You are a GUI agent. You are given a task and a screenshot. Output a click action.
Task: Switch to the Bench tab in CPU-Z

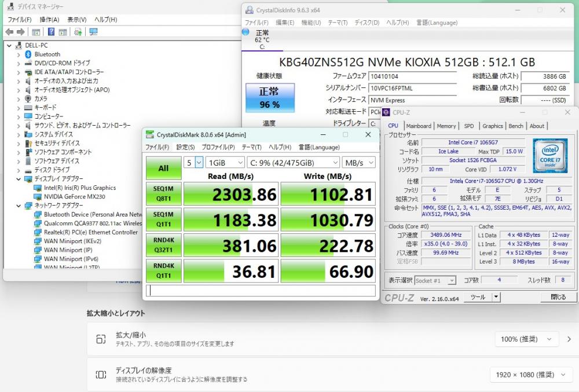[x=516, y=126]
